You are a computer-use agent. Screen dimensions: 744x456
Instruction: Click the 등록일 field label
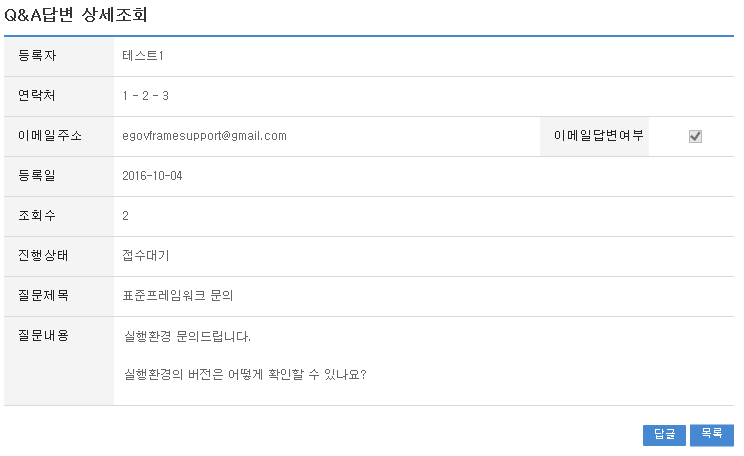pyautogui.click(x=38, y=176)
